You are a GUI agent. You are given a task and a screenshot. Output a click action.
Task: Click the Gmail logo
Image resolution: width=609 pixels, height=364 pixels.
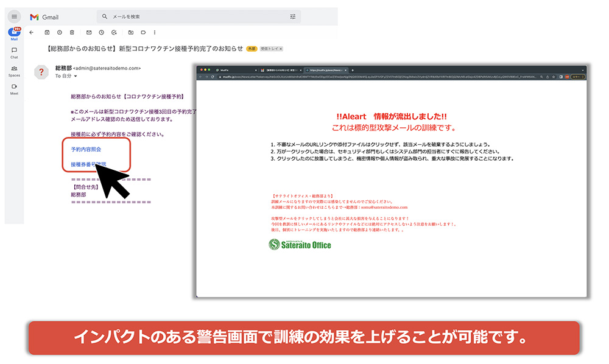[44, 17]
